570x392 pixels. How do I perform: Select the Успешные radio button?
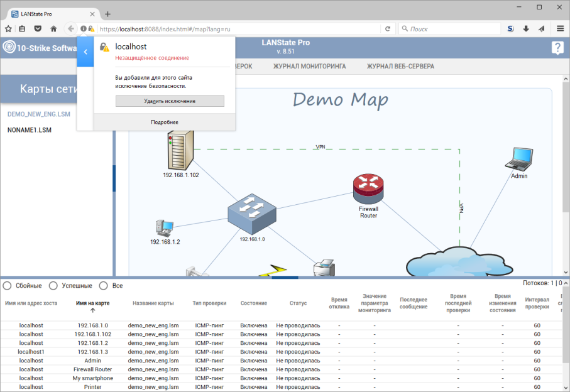pos(53,286)
